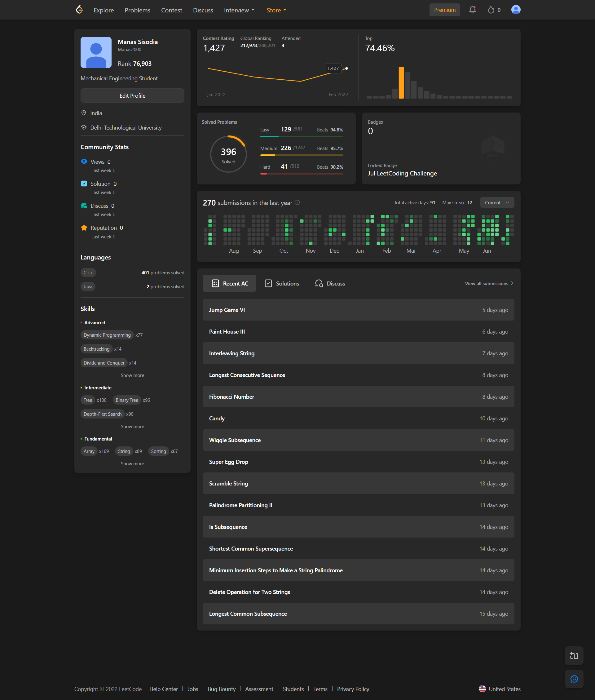This screenshot has height=700, width=595.
Task: Open the Contest menu item
Action: [171, 10]
